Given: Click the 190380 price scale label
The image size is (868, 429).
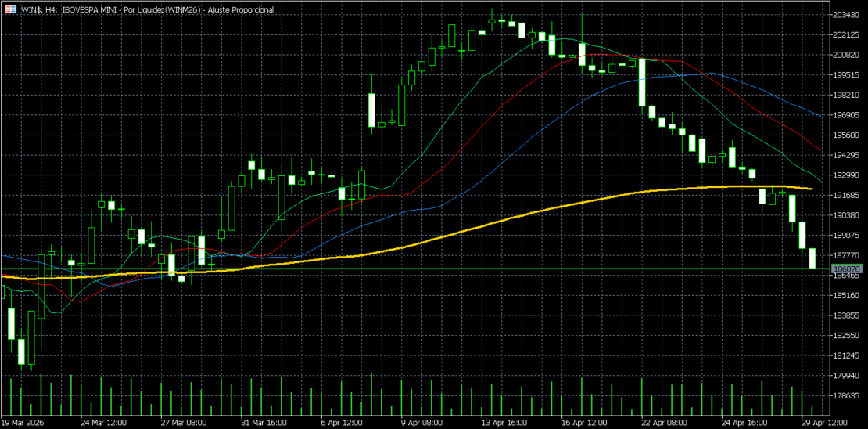Looking at the screenshot, I should [845, 215].
